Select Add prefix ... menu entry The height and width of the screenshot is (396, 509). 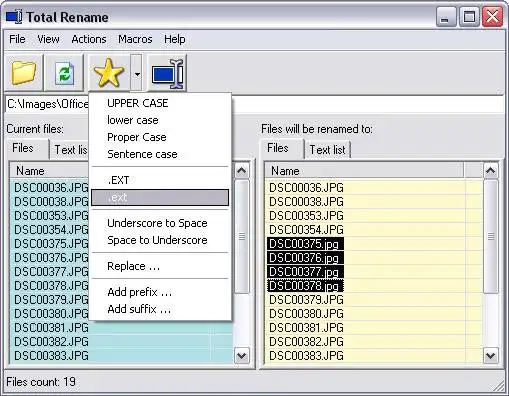click(160, 292)
